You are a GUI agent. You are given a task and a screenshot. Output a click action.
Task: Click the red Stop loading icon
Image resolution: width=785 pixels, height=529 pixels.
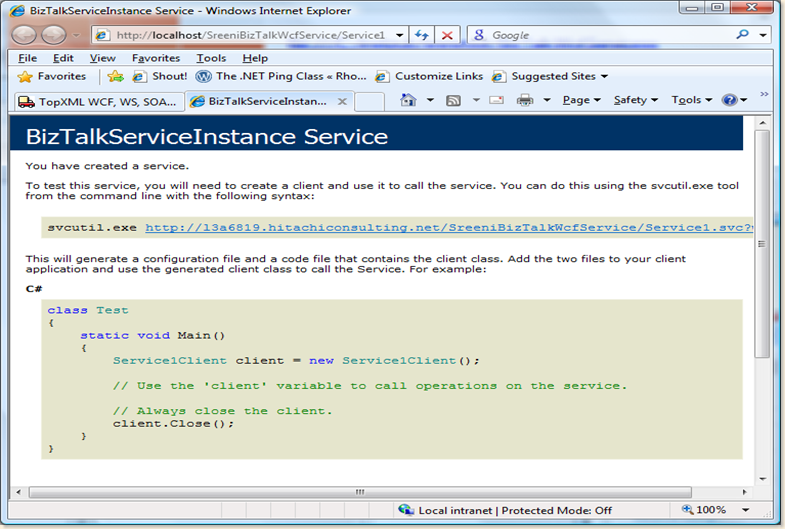(x=447, y=34)
